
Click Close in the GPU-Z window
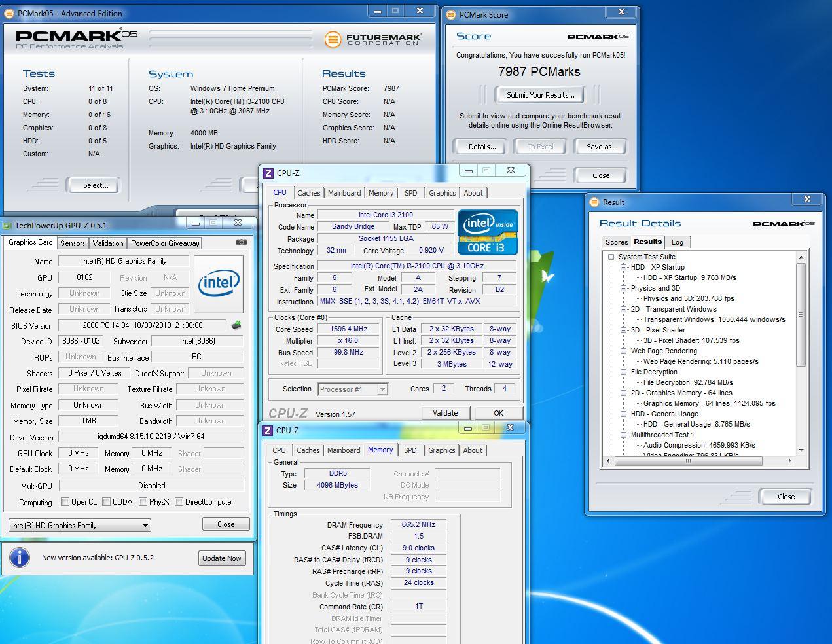[x=226, y=524]
